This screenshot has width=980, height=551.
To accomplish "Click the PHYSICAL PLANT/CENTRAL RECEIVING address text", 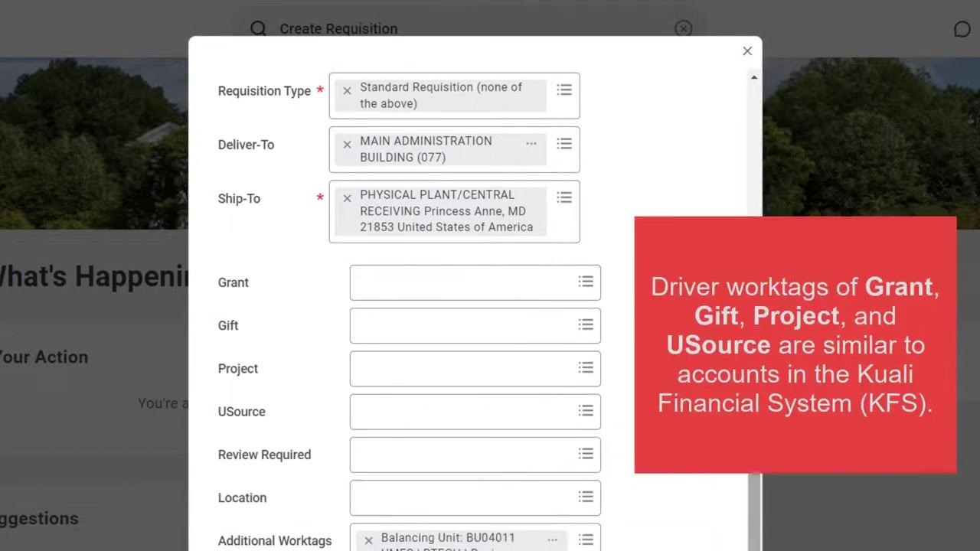I will tap(446, 210).
